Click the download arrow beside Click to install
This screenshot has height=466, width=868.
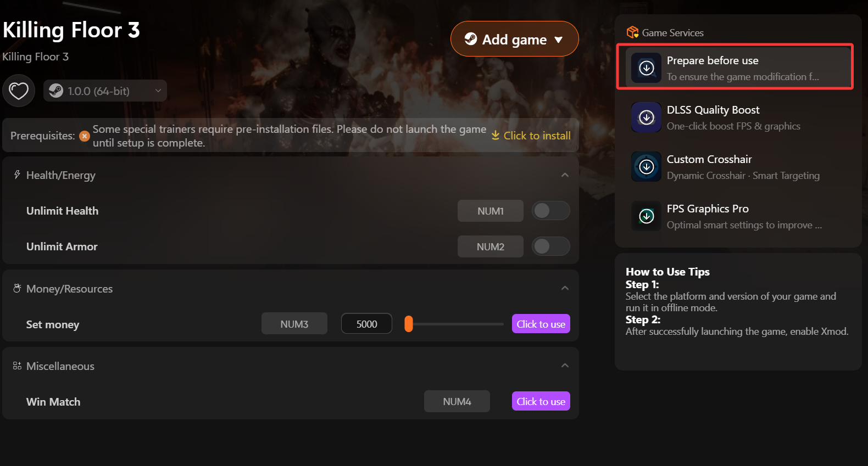click(496, 135)
